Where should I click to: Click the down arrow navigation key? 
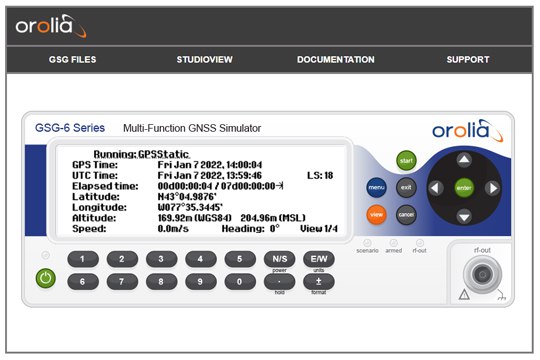(464, 217)
